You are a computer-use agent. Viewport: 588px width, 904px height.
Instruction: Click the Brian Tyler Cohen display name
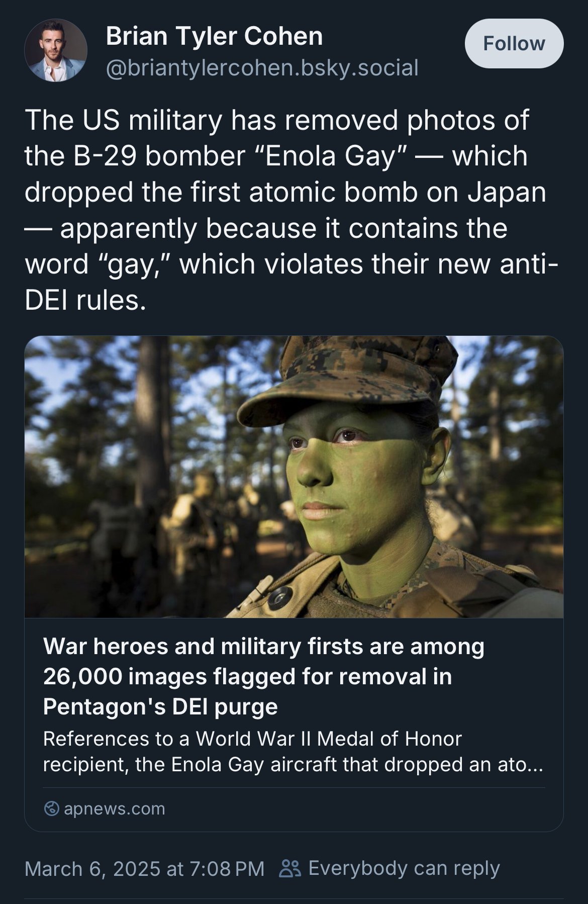(214, 36)
